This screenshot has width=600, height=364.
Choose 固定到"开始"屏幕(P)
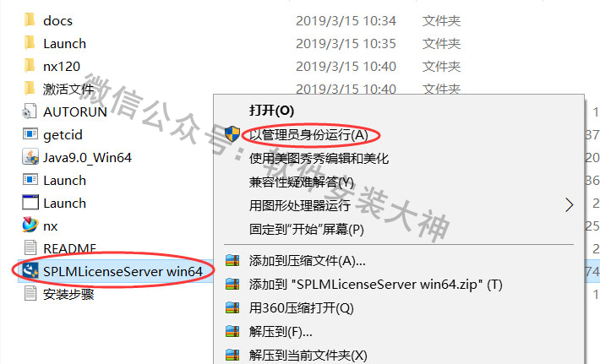[307, 230]
